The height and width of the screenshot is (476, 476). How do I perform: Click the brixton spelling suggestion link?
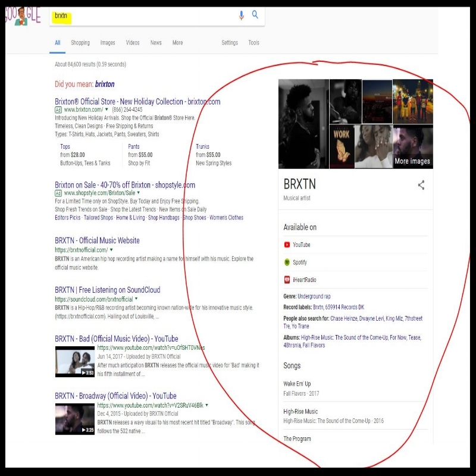click(x=105, y=84)
